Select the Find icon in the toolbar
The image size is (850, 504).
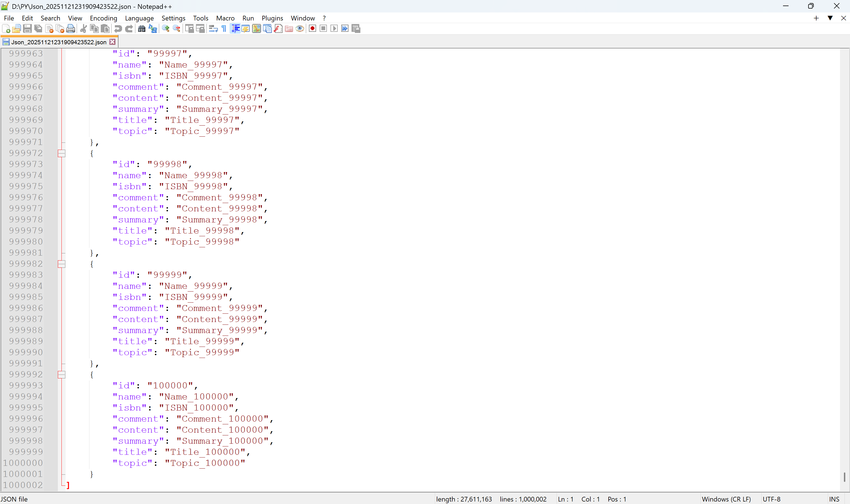(x=142, y=28)
